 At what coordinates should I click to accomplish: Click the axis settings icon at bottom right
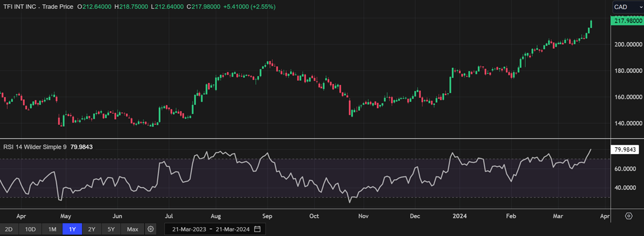click(629, 216)
